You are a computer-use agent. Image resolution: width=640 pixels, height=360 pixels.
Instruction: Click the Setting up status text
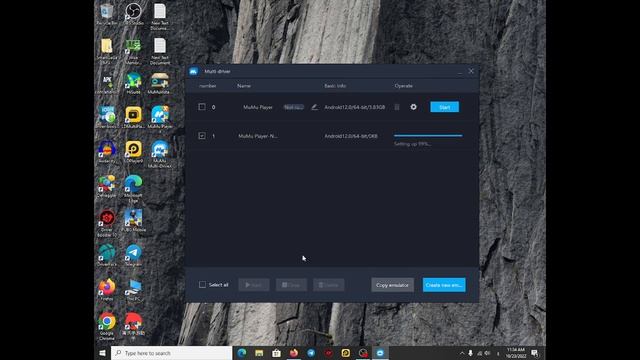tap(413, 144)
